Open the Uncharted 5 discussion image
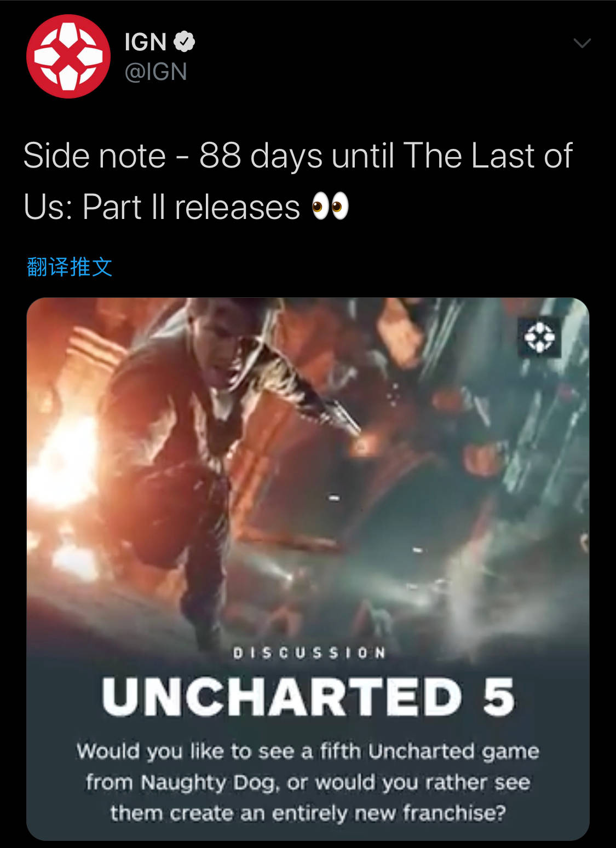Viewport: 616px width, 848px height. [308, 569]
